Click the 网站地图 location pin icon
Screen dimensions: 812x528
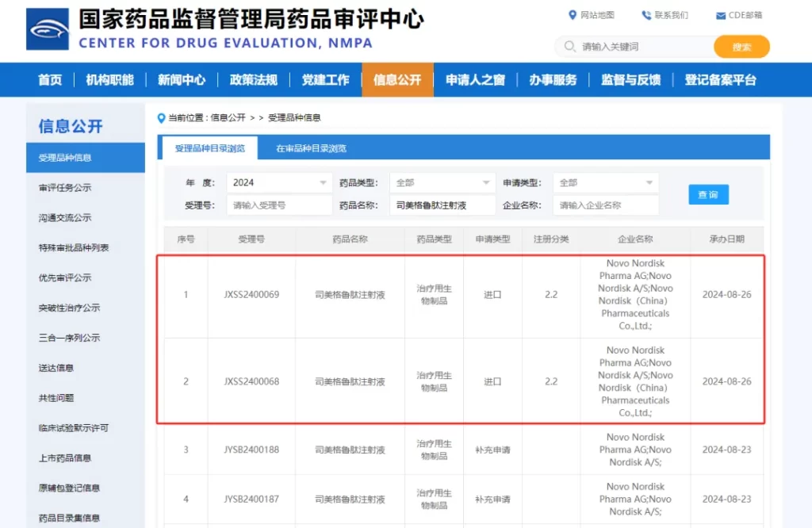[x=573, y=15]
